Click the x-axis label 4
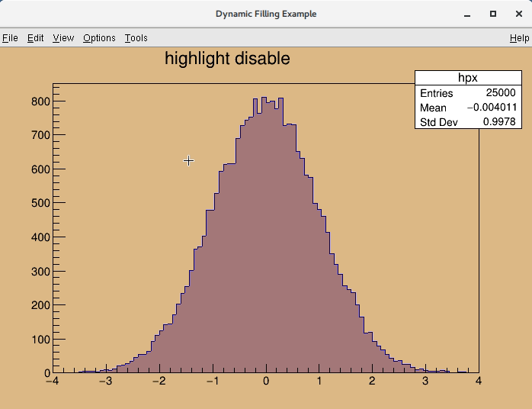This screenshot has width=532, height=409. tap(479, 381)
